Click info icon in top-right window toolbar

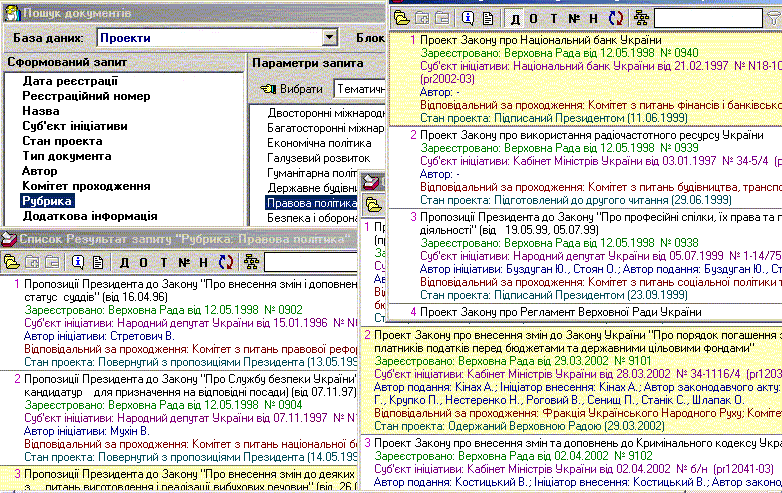[x=467, y=18]
